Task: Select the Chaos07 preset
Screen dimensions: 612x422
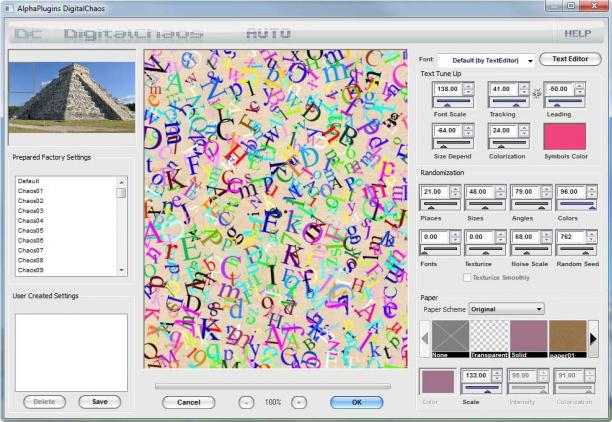Action: 30,250
